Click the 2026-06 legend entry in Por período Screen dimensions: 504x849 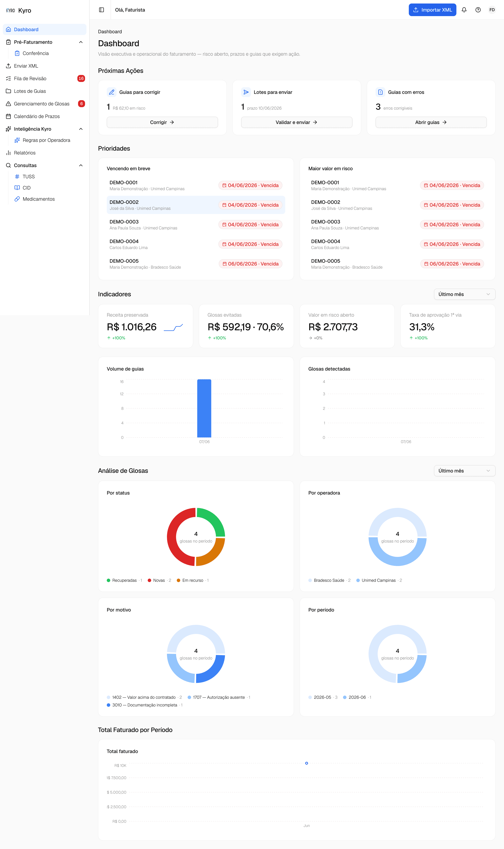point(357,697)
